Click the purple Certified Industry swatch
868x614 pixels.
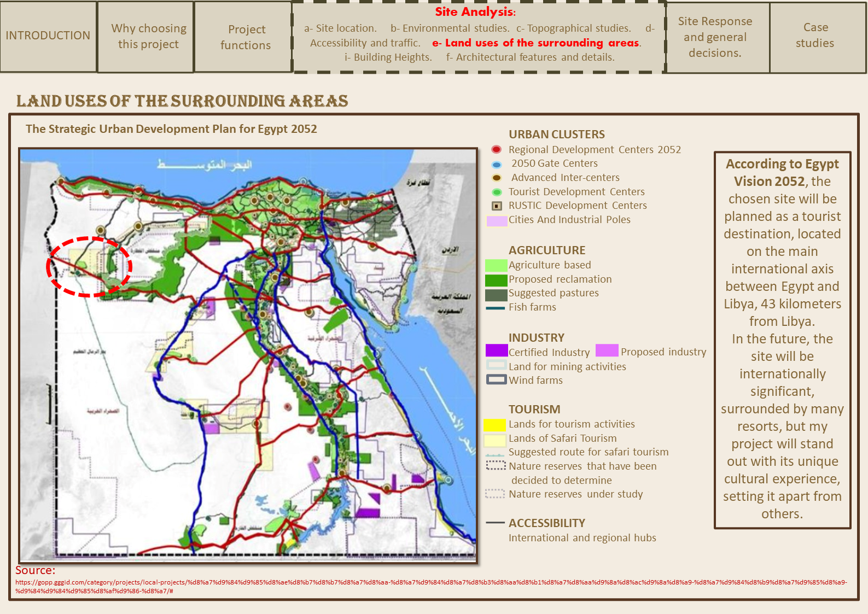coord(496,350)
